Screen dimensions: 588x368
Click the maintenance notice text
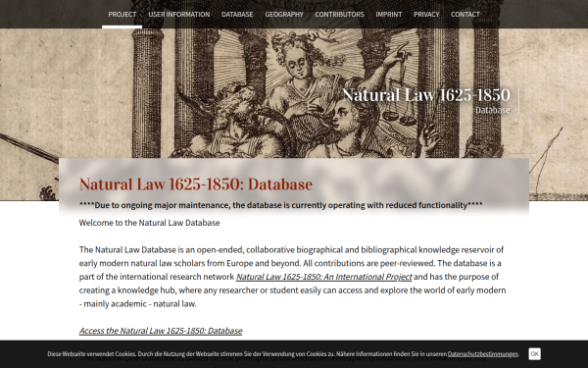(x=281, y=205)
